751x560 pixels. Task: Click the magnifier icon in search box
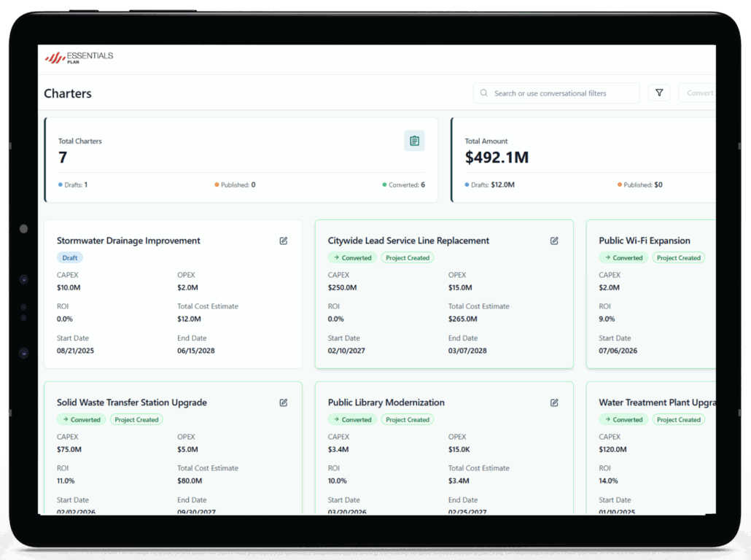click(484, 93)
